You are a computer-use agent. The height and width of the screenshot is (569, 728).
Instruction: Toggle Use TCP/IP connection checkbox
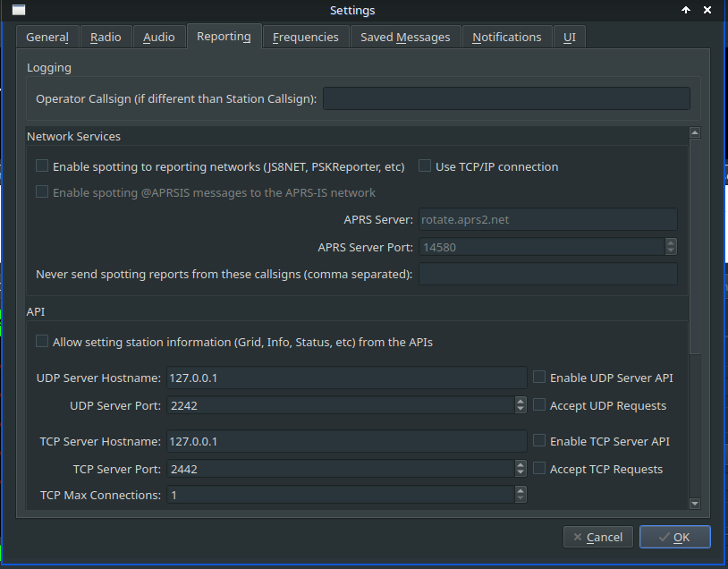pyautogui.click(x=425, y=166)
